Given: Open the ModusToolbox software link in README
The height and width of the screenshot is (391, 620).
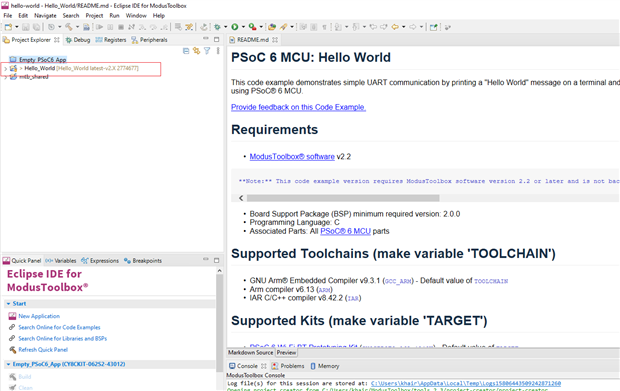Looking at the screenshot, I should tap(292, 157).
